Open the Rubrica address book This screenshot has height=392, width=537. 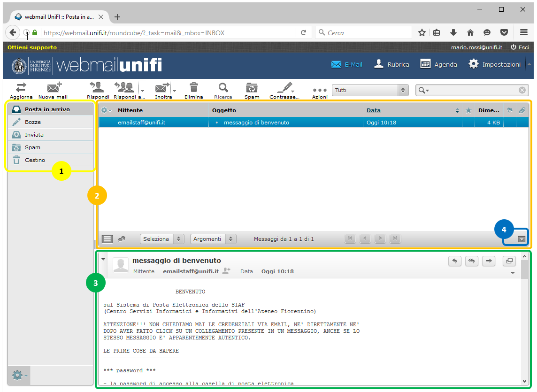[392, 64]
